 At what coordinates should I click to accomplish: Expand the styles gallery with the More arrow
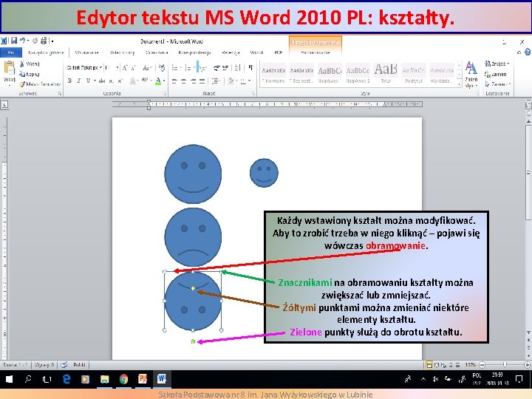click(460, 84)
